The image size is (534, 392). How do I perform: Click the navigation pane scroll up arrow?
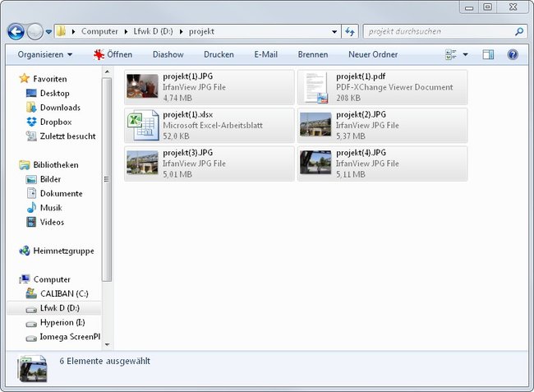pos(107,71)
